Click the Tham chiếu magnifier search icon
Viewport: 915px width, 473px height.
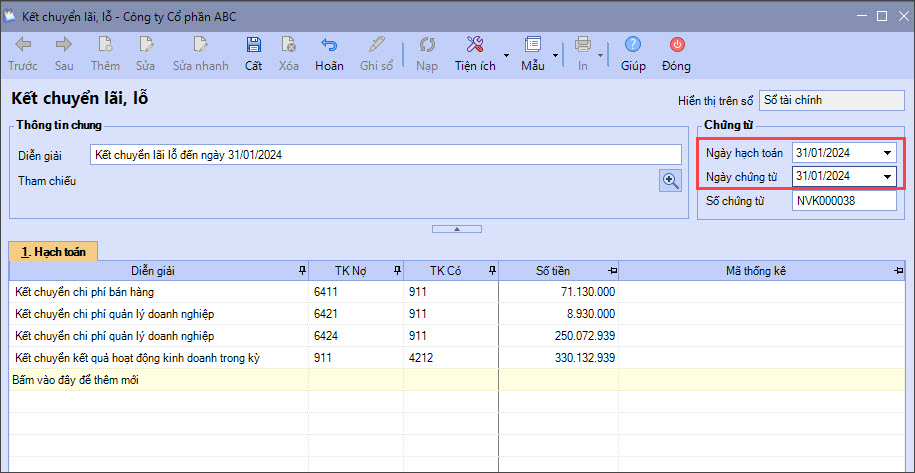tap(669, 180)
